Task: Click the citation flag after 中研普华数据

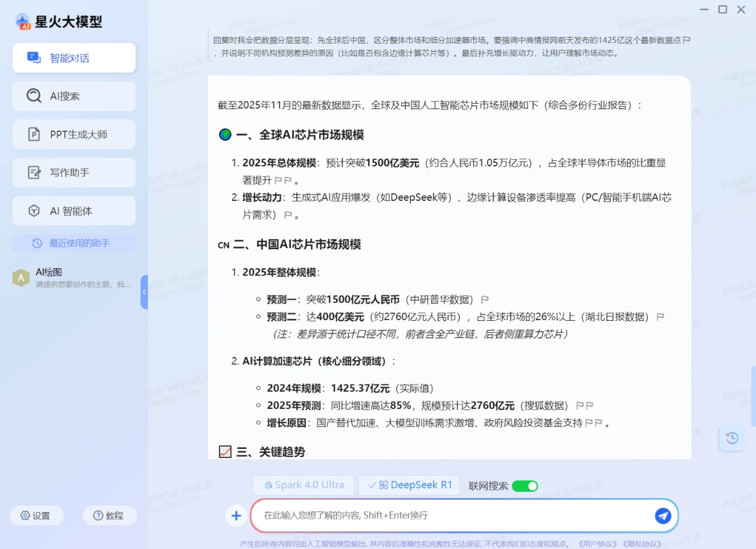Action: pos(485,300)
